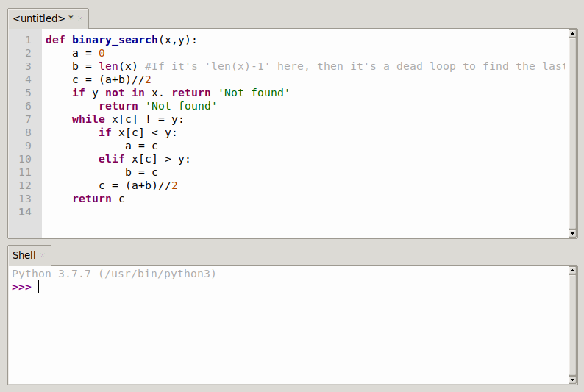Click the 'while' keyword on line 7
Screen dimensions: 584x392
click(88, 119)
